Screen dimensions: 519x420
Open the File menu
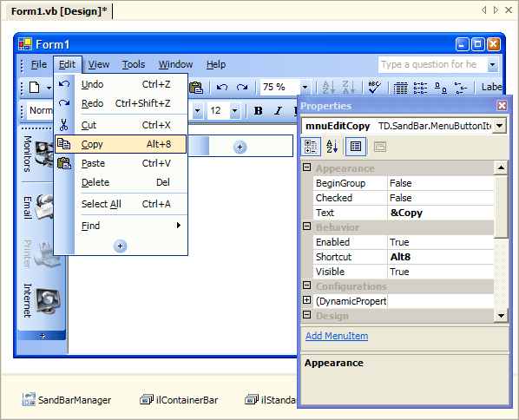pyautogui.click(x=39, y=64)
